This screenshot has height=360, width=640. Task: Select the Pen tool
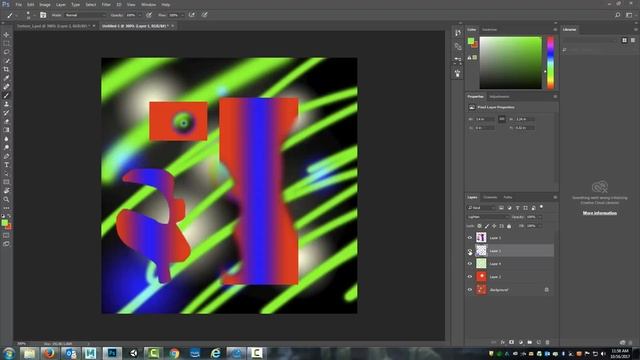tap(6, 156)
